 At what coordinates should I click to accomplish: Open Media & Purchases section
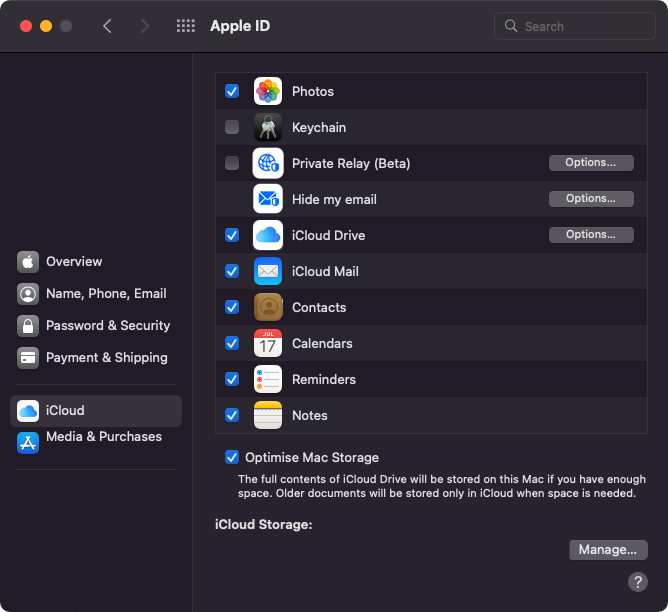(96, 443)
